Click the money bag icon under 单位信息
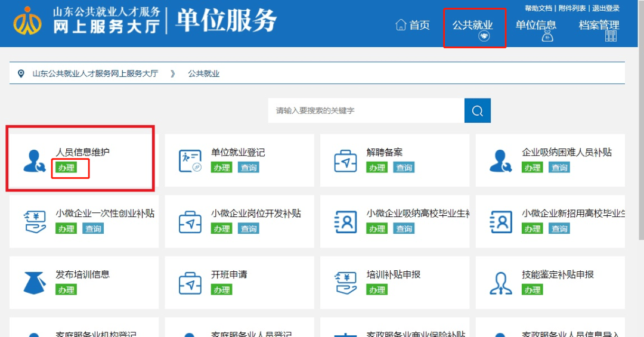 coord(547,36)
